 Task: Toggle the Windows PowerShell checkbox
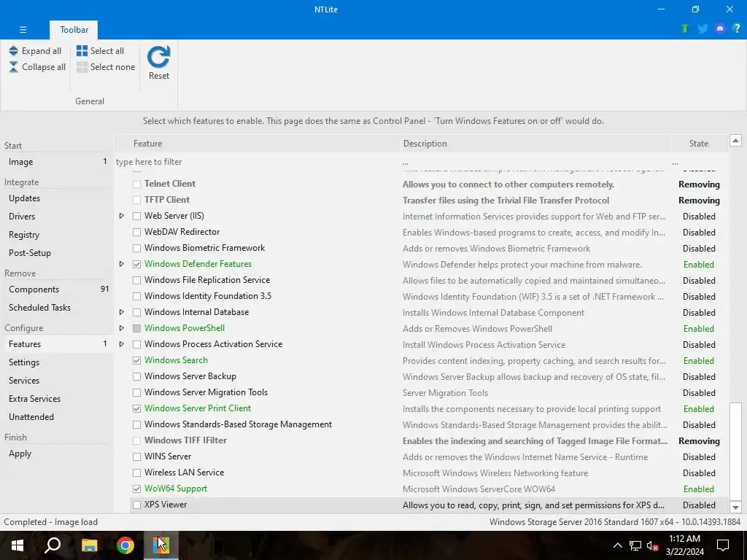(136, 329)
